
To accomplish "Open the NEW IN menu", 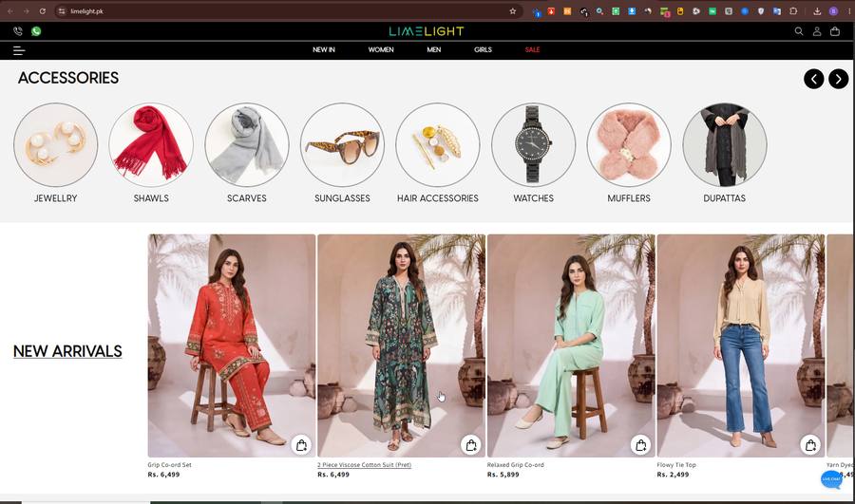I will point(324,49).
